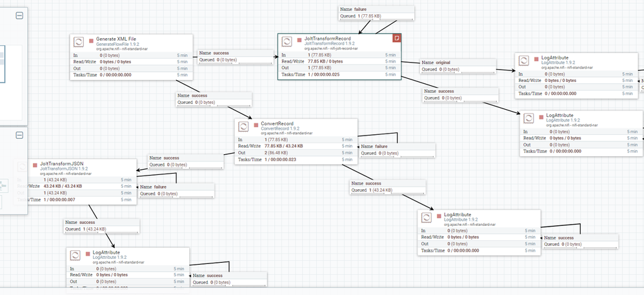Select the failure connection queued 1 (77.85 KB)
This screenshot has width=644, height=295.
(x=376, y=12)
